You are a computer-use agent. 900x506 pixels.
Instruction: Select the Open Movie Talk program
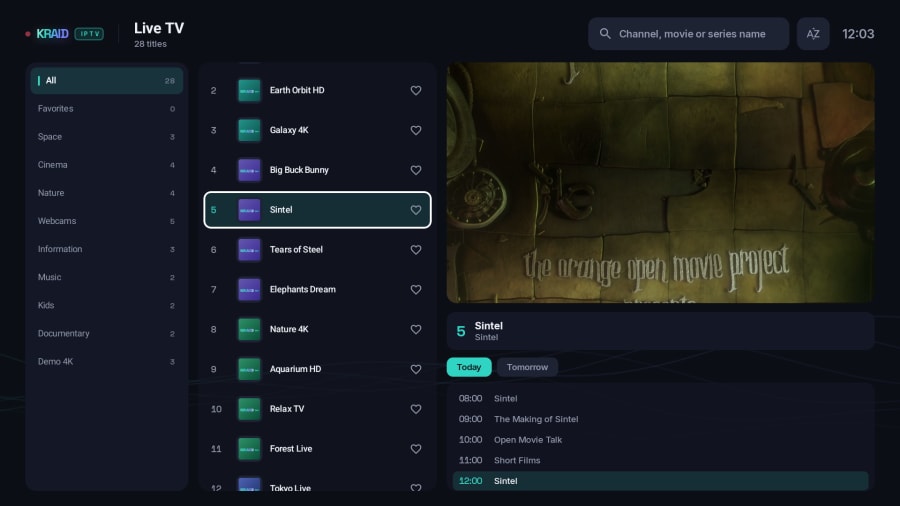tap(660, 439)
